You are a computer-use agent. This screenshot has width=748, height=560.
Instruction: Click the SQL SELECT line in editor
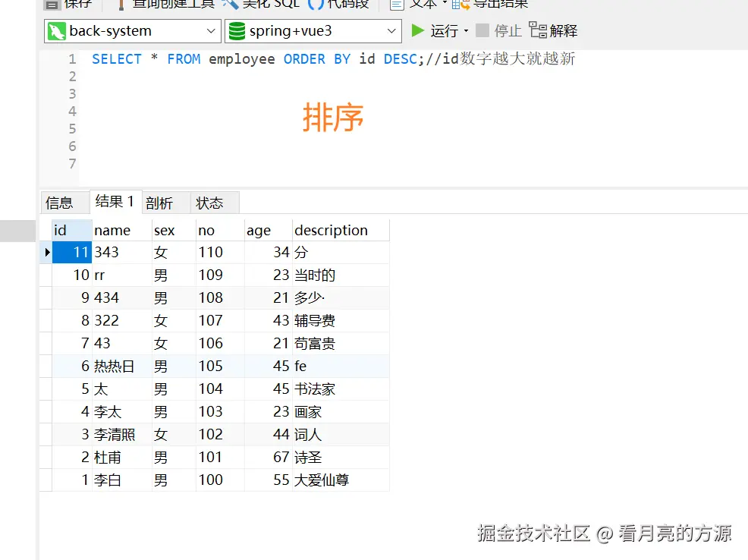(333, 59)
